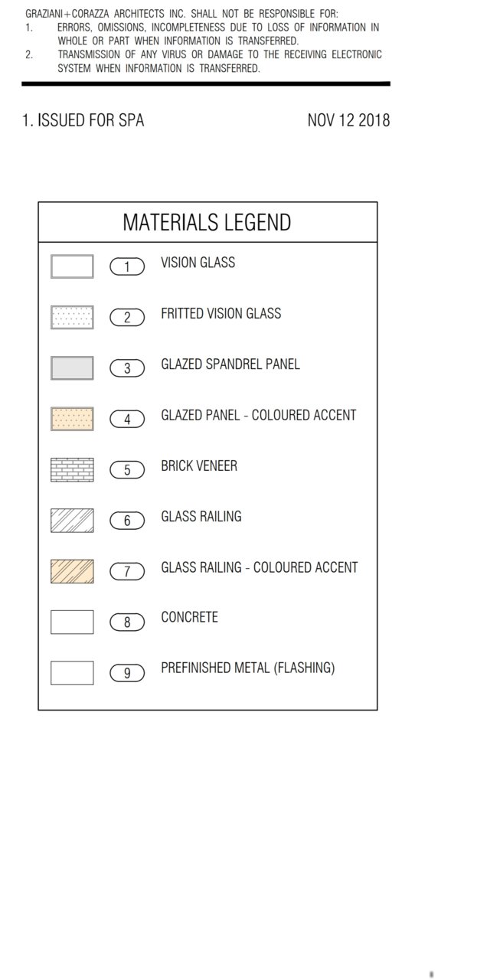Select the GLAZED SPANDREL PANEL label
The image size is (477, 980).
230,364
